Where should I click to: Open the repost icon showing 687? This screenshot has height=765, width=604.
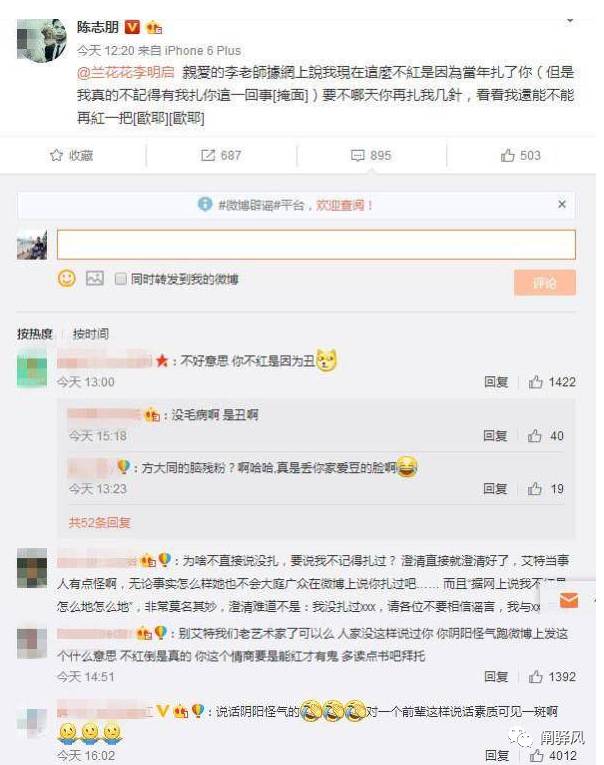click(207, 155)
